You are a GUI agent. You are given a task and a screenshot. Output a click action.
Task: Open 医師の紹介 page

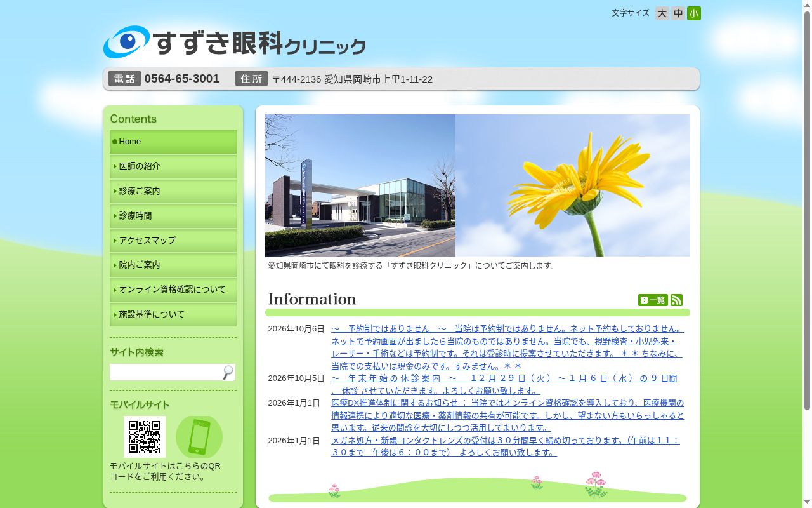point(173,166)
